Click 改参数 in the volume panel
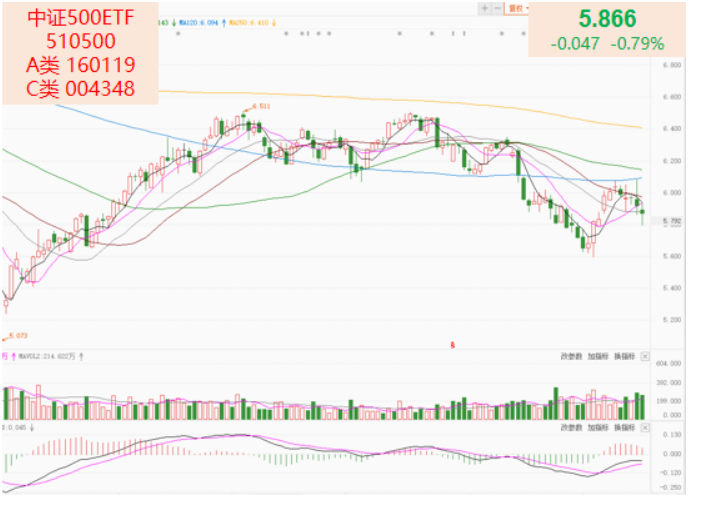 (x=572, y=357)
